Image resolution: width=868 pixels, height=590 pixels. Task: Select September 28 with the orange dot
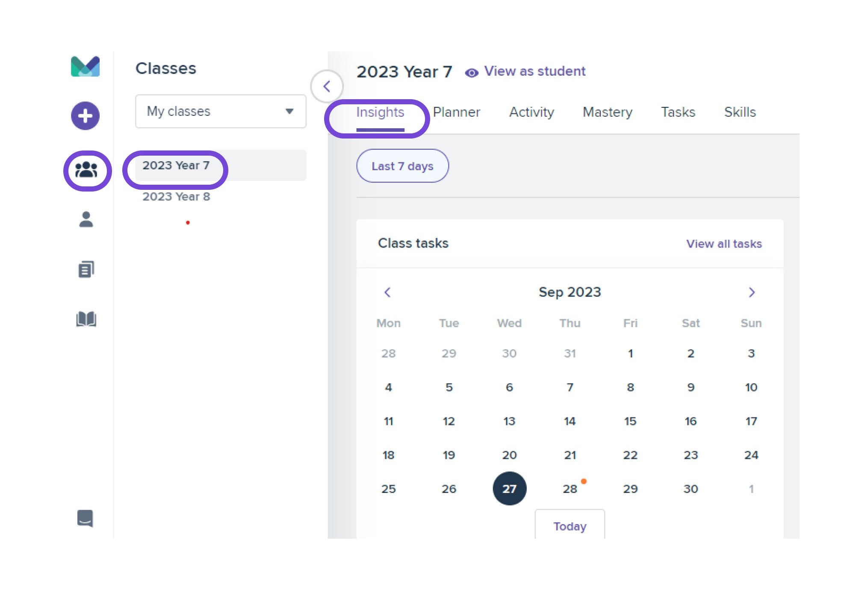pyautogui.click(x=570, y=489)
